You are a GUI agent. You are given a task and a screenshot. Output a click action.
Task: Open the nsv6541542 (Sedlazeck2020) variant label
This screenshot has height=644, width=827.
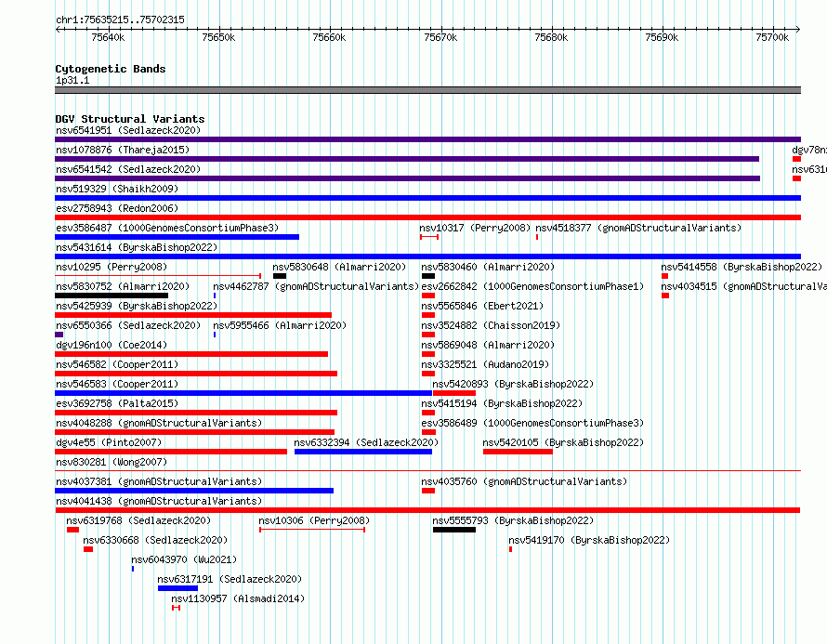[128, 169]
